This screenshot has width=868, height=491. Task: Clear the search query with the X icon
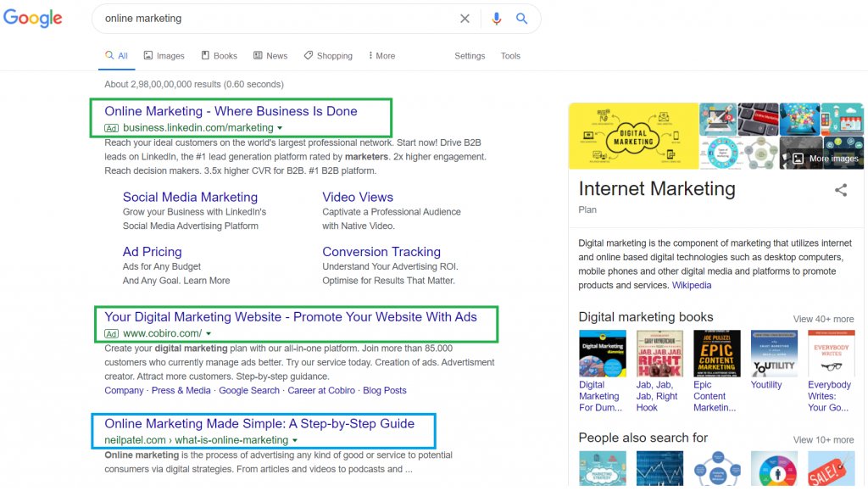[x=465, y=19]
